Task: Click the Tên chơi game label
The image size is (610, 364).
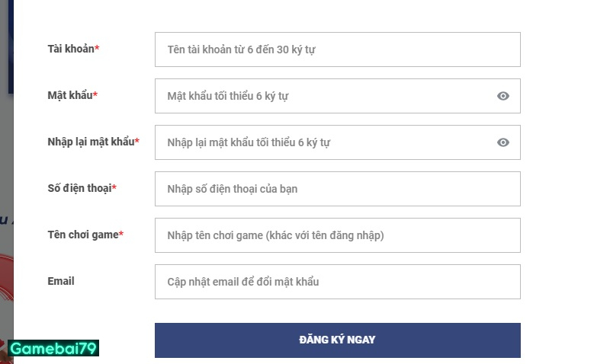Action: pos(82,235)
